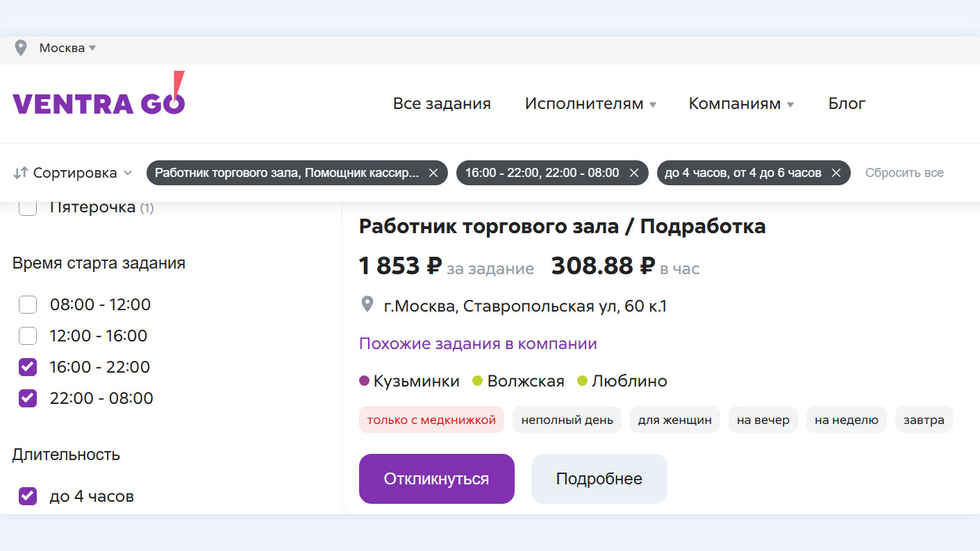
Task: Click the Ventra Go logo
Action: tap(99, 97)
